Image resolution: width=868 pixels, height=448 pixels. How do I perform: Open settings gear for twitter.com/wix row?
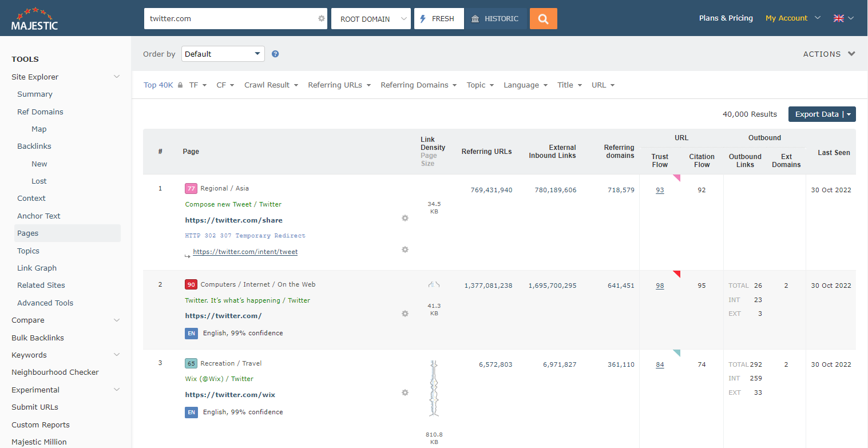click(x=405, y=393)
